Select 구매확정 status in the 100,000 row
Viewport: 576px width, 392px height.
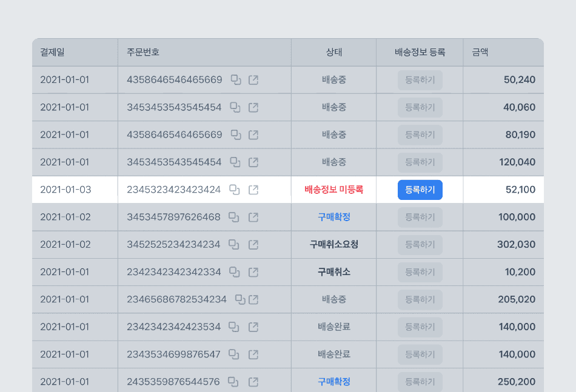coord(334,218)
